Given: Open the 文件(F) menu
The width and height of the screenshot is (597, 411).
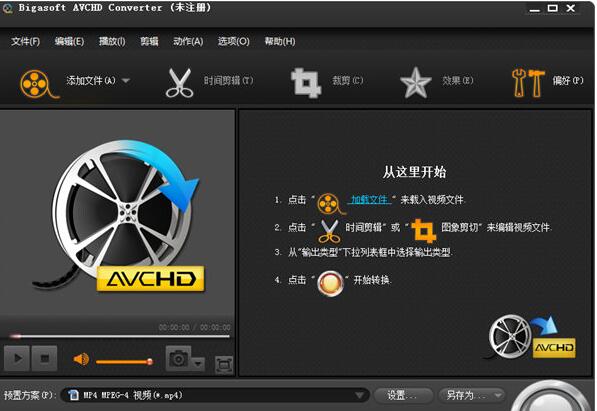Looking at the screenshot, I should [26, 41].
